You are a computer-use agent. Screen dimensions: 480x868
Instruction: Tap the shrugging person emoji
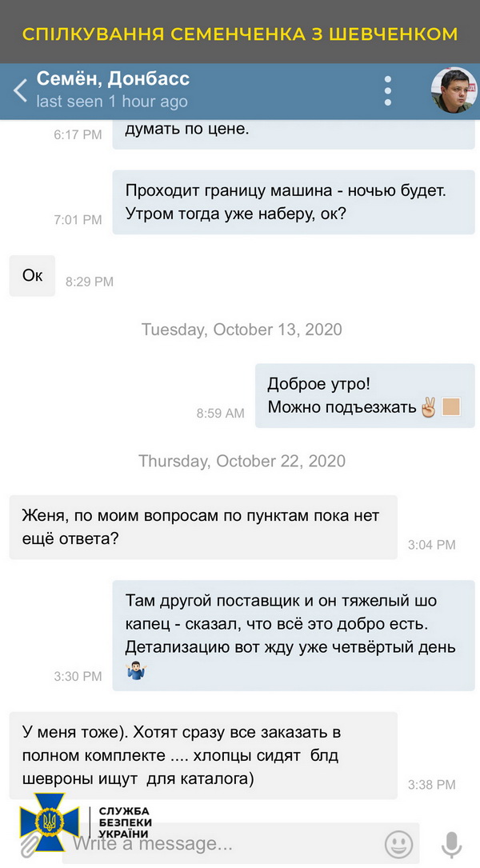[x=134, y=670]
